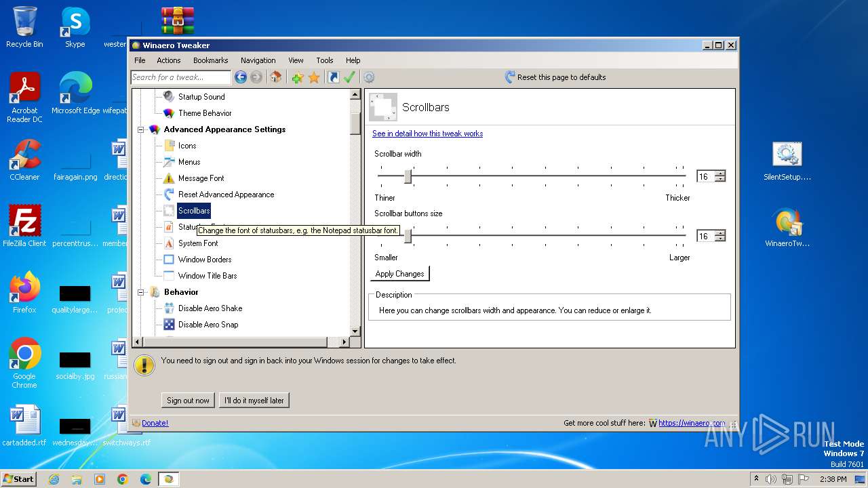Click the tree's horizontal scrollbar right arrow
868x488 pixels.
pyautogui.click(x=344, y=342)
